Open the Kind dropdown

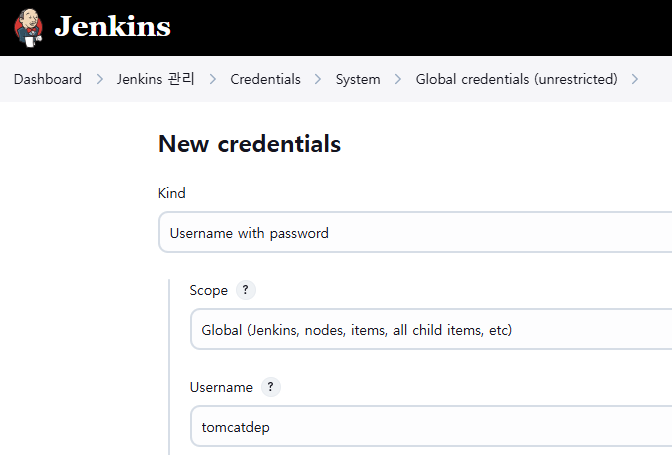[415, 232]
